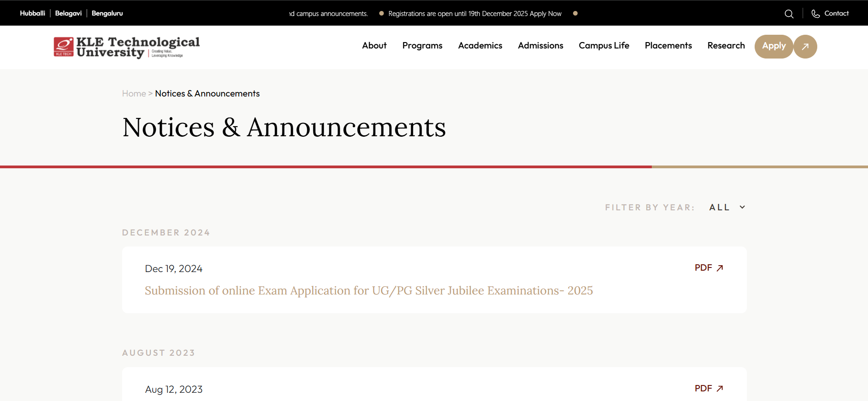
Task: Open the Admissions menu item
Action: (x=540, y=46)
